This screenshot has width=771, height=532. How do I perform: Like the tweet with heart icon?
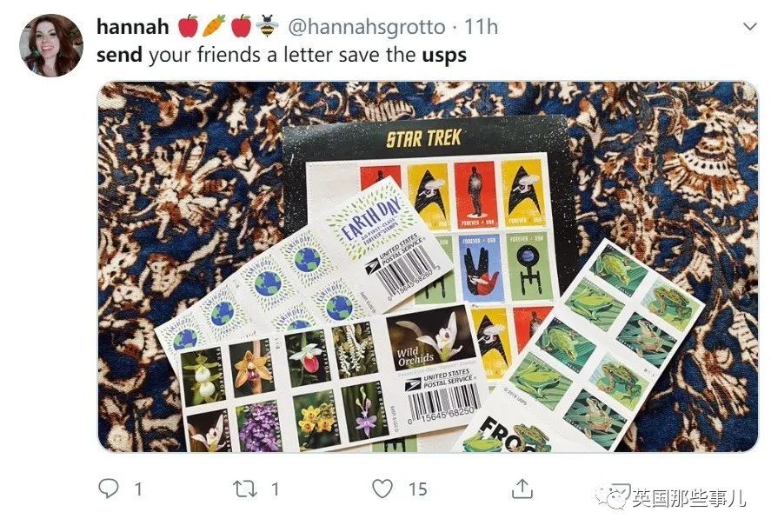tap(382, 489)
